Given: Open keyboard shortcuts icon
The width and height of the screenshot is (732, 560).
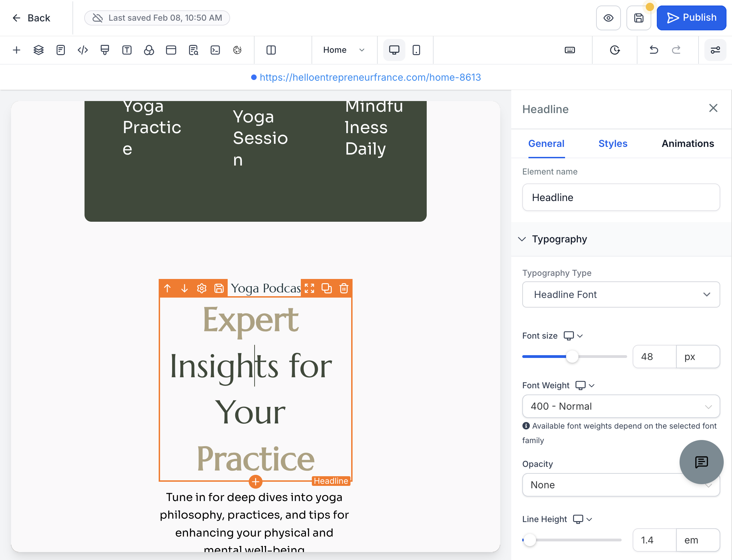Looking at the screenshot, I should tap(570, 50).
